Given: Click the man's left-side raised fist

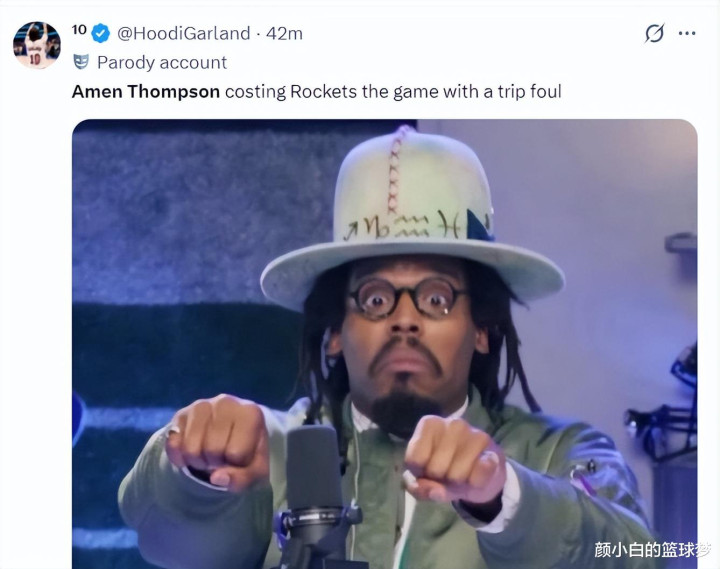Looking at the screenshot, I should click(217, 441).
